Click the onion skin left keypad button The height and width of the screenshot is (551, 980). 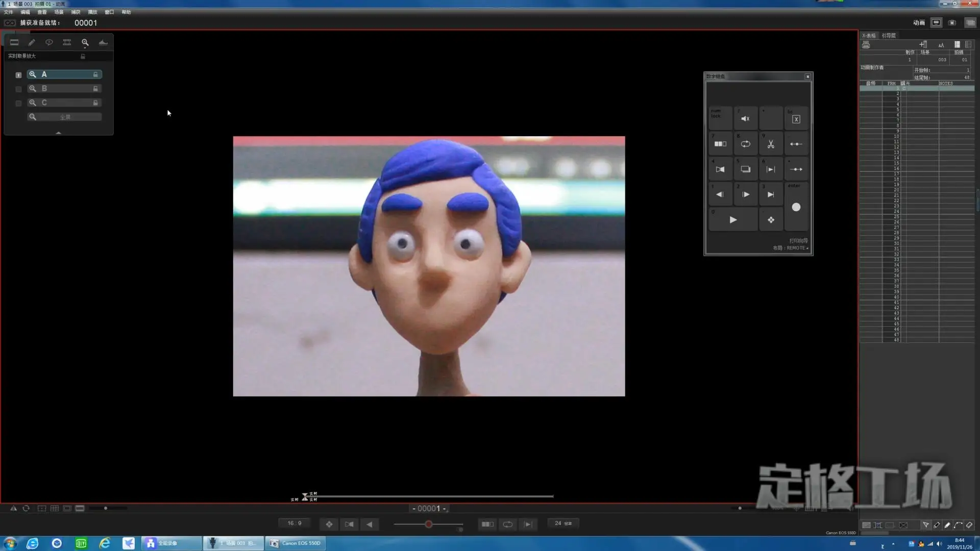(796, 144)
